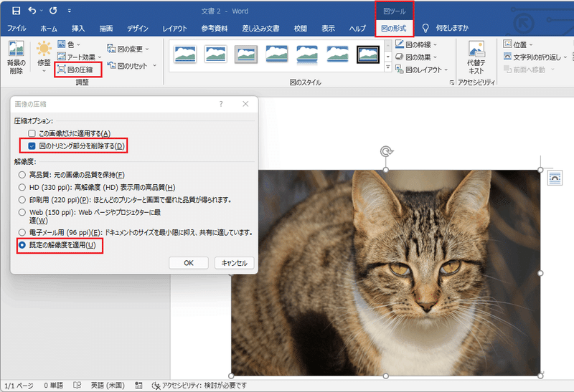Check この画像だけに適用する checkbox
574x392 pixels.
[x=32, y=133]
